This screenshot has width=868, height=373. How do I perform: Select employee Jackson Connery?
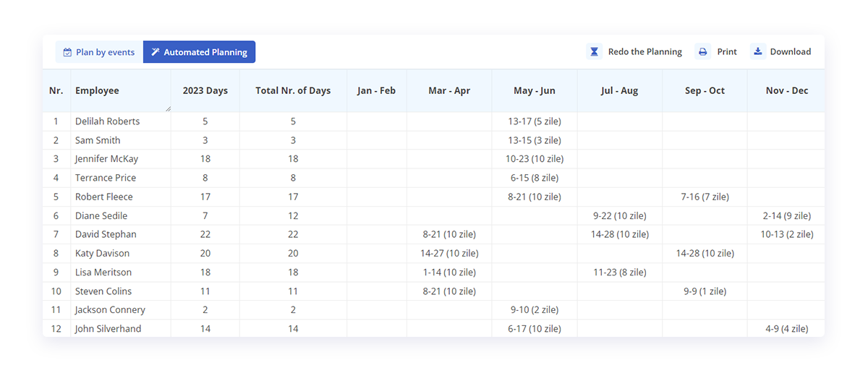click(110, 309)
